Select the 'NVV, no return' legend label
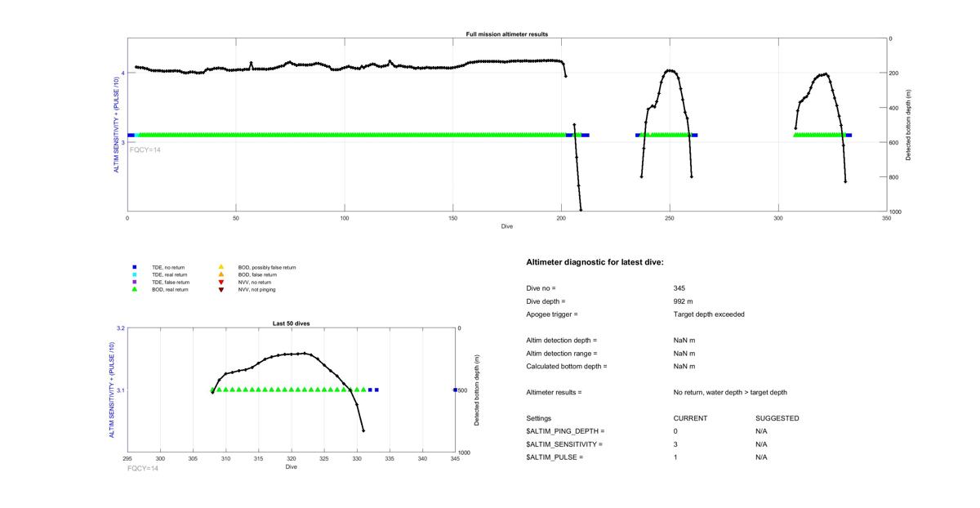 coord(254,282)
